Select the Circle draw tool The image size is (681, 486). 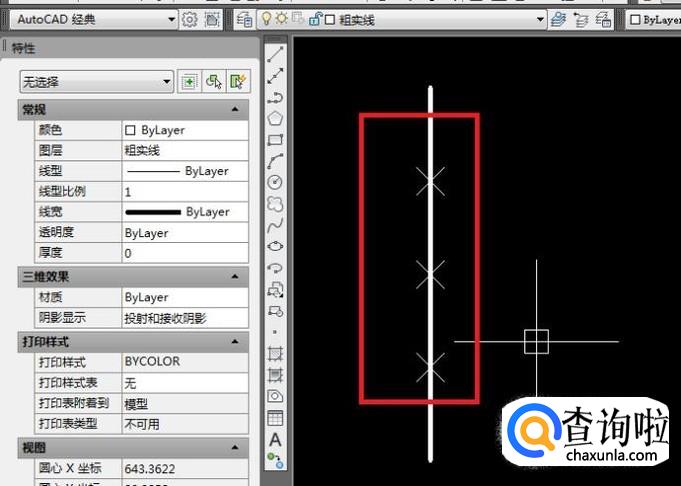[276, 182]
